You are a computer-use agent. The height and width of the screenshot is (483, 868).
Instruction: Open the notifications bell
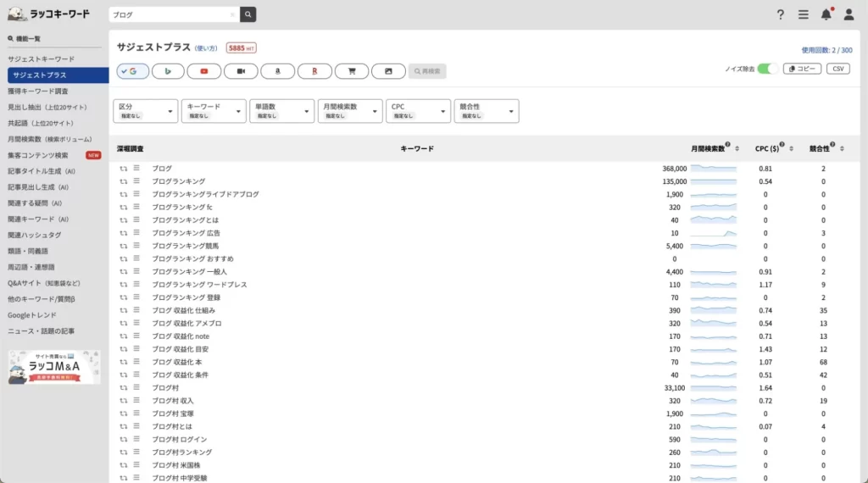coord(826,14)
